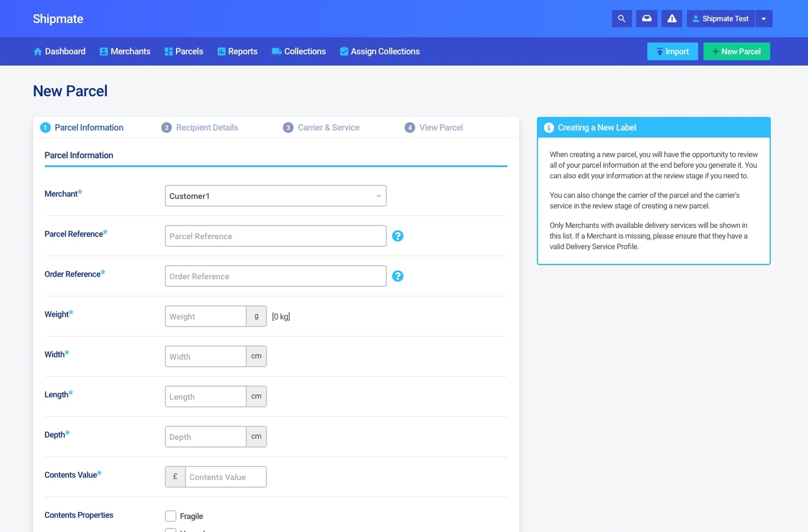Viewport: 808px width, 532px height.
Task: Click into the Length input field
Action: pos(206,397)
